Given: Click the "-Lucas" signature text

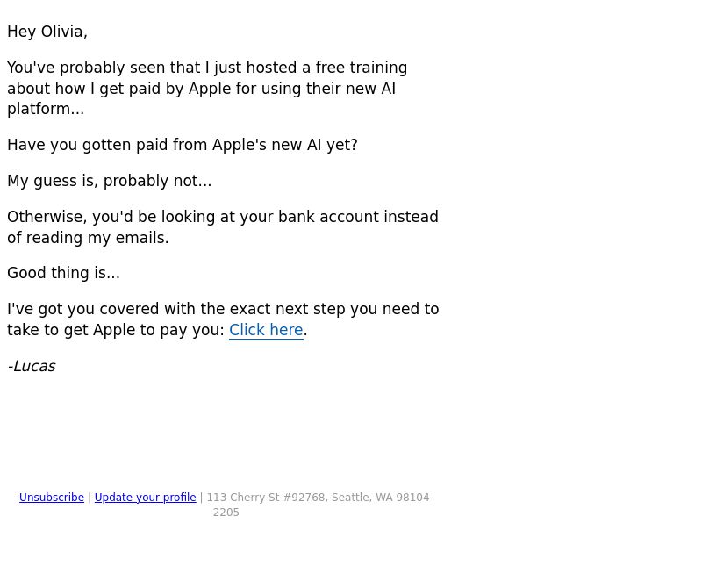Looking at the screenshot, I should point(32,366).
